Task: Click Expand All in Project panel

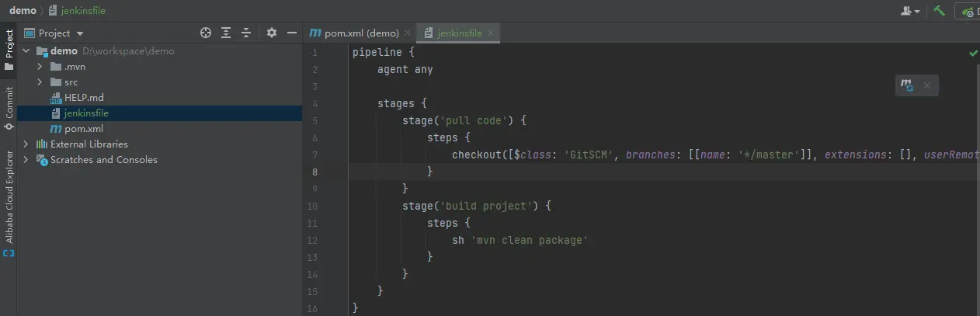Action: 226,33
